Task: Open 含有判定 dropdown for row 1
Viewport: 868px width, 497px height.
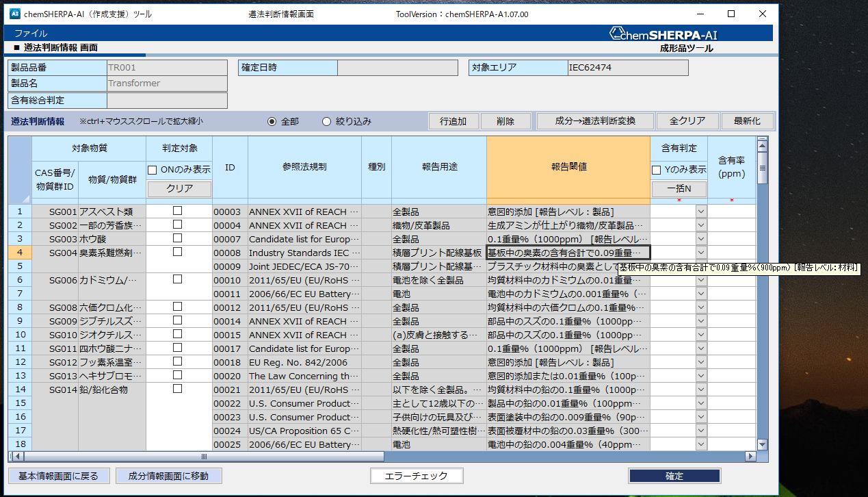Action: point(700,212)
